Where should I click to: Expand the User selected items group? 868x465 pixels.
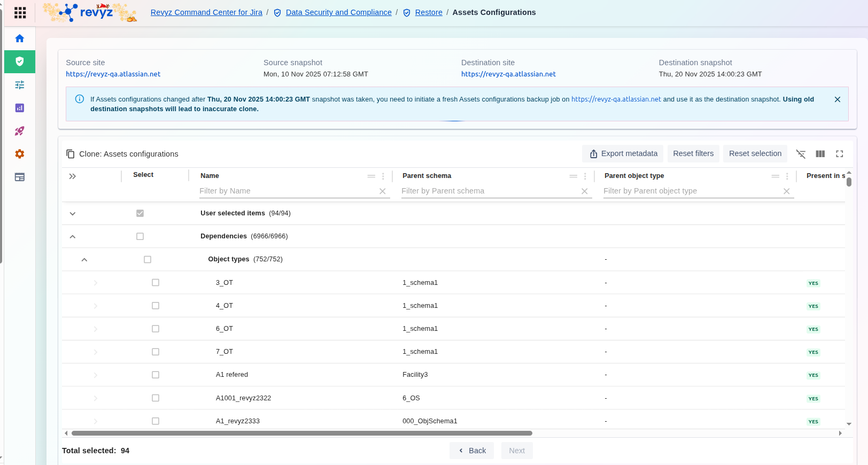(73, 213)
